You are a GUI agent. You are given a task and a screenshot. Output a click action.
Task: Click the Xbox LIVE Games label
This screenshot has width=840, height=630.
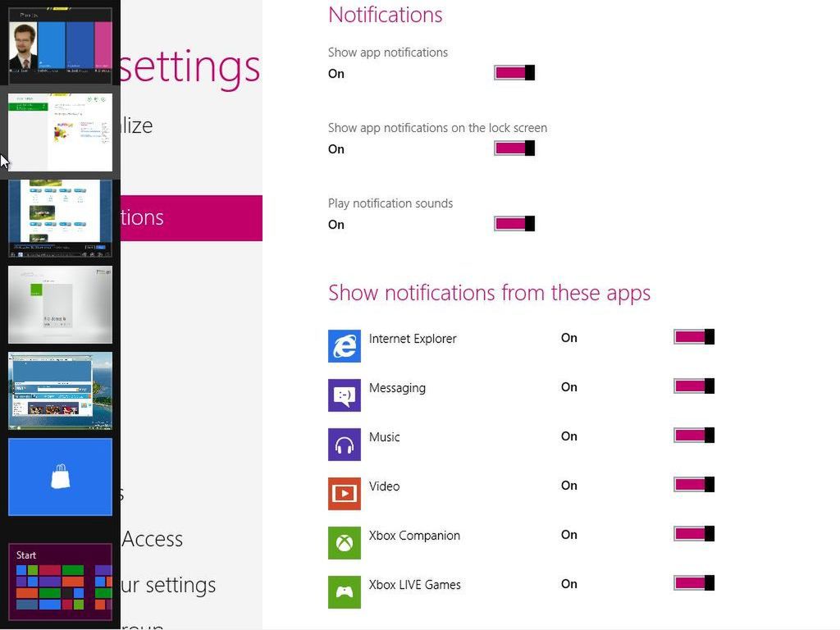[x=414, y=585]
